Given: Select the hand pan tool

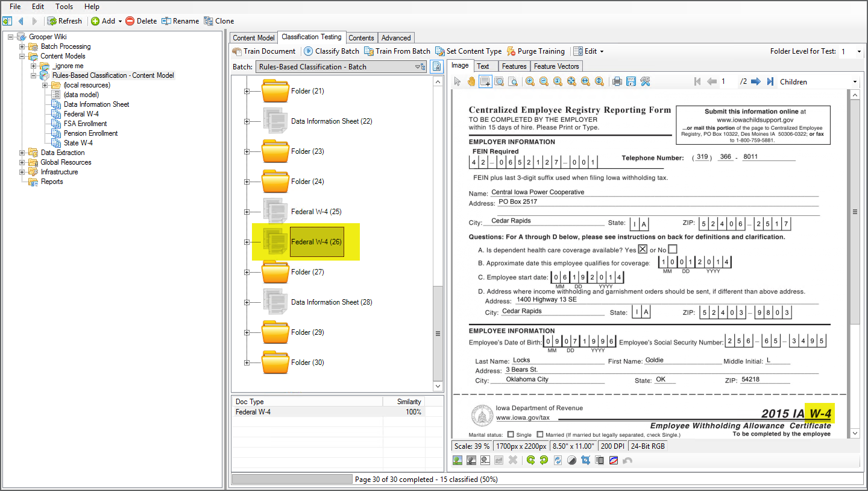Looking at the screenshot, I should tap(471, 82).
